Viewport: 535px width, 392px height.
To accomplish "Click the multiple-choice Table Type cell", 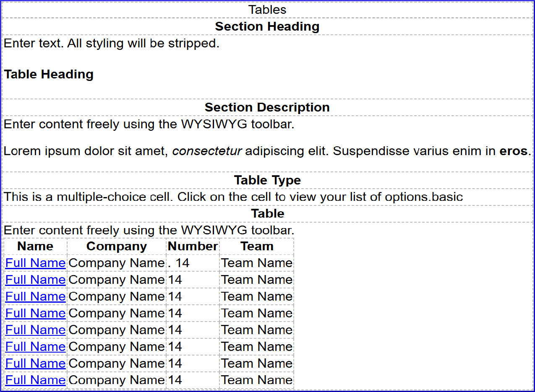I will pyautogui.click(x=233, y=197).
